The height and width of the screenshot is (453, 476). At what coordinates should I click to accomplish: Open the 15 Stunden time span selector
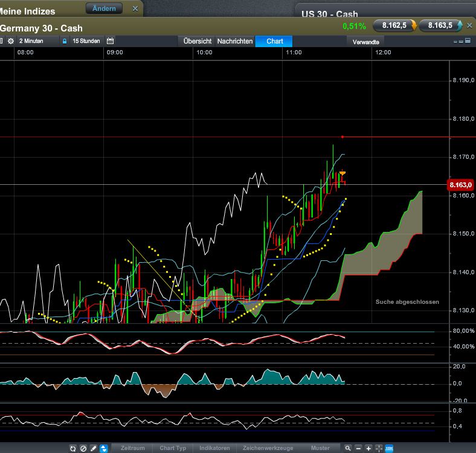point(86,41)
